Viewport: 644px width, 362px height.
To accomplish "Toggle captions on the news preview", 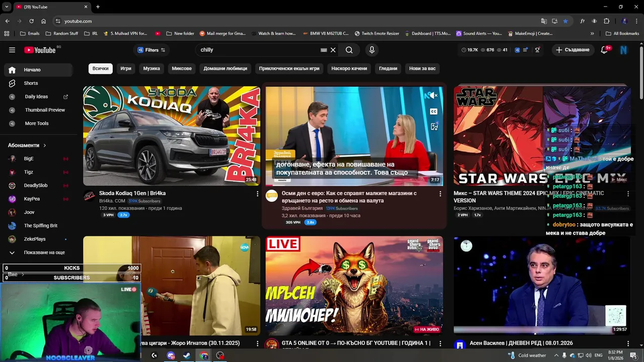I will click(x=434, y=112).
